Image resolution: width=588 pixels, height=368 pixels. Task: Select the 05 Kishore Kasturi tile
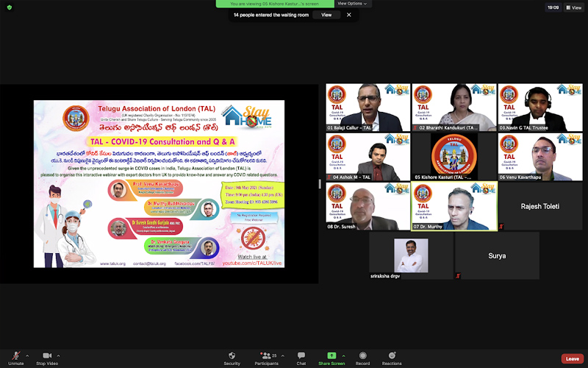(x=454, y=157)
